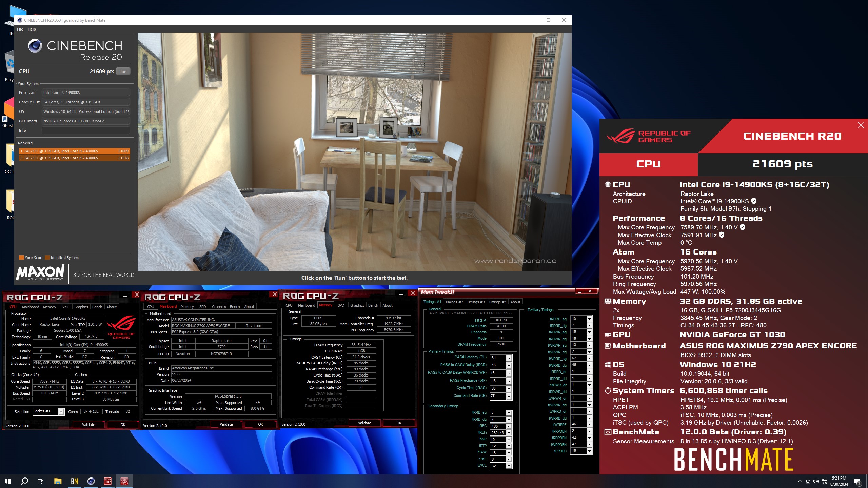Click OK in the CPU-Z Mainboard window
This screenshot has height=488, width=868.
[x=260, y=424]
